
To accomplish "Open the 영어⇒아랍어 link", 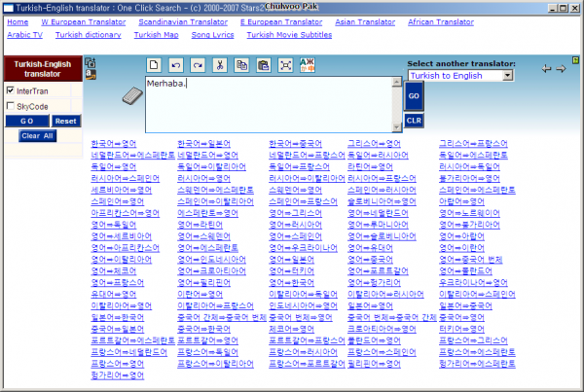I will coord(461,236).
